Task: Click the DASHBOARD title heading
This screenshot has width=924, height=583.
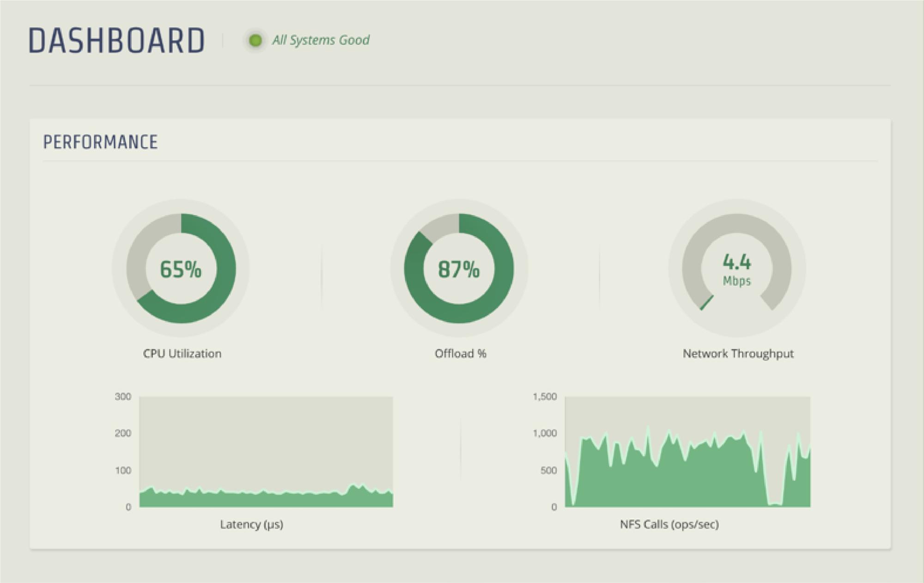Action: [116, 41]
